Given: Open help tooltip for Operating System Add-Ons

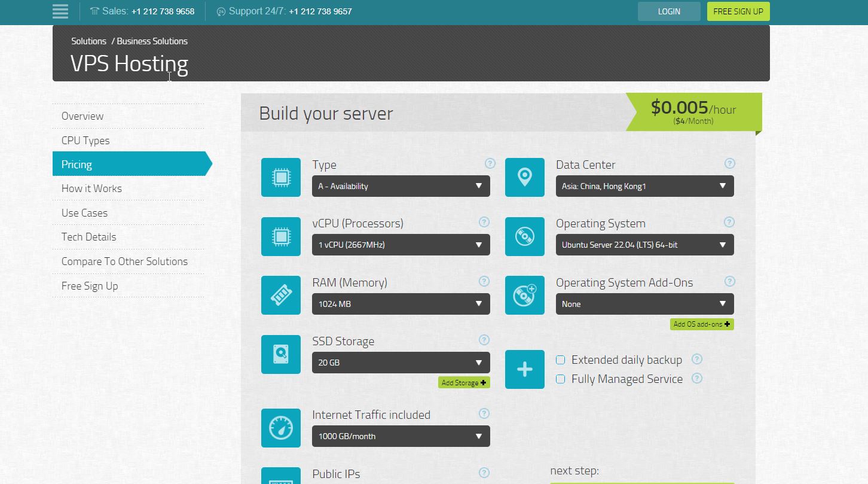Looking at the screenshot, I should [x=729, y=281].
